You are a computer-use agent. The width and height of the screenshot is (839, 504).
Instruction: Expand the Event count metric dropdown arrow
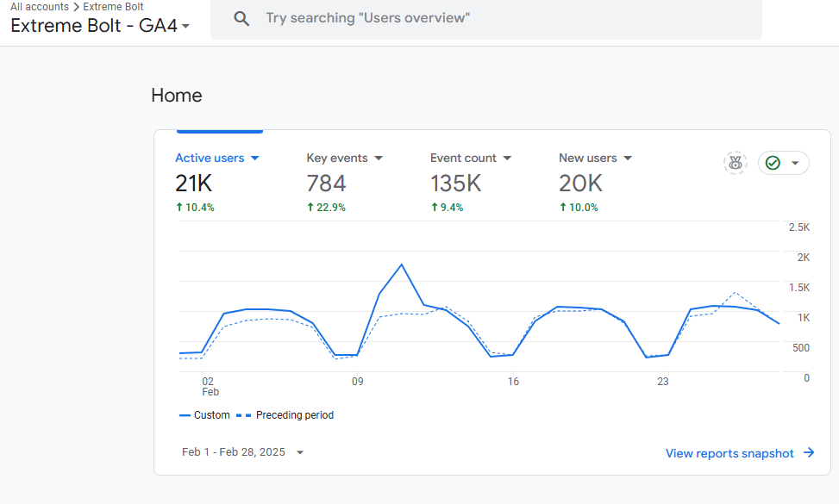coord(507,159)
